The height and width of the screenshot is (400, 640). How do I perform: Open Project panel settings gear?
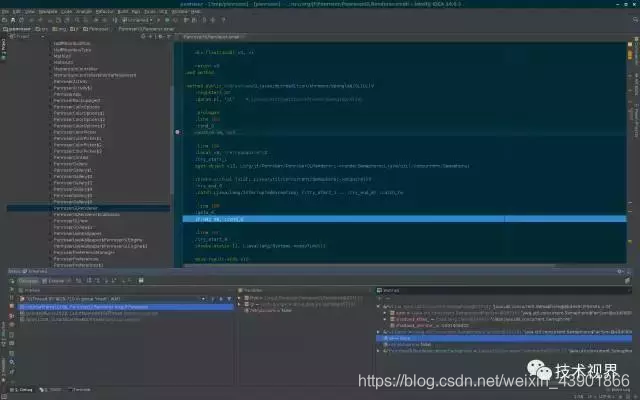160,36
